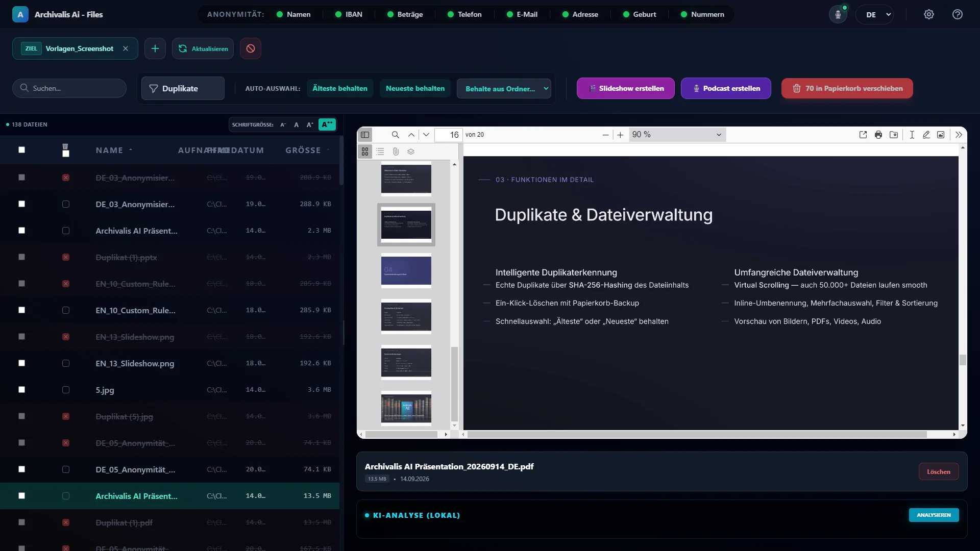
Task: Show the thumbnails grid view icon
Action: [x=365, y=152]
